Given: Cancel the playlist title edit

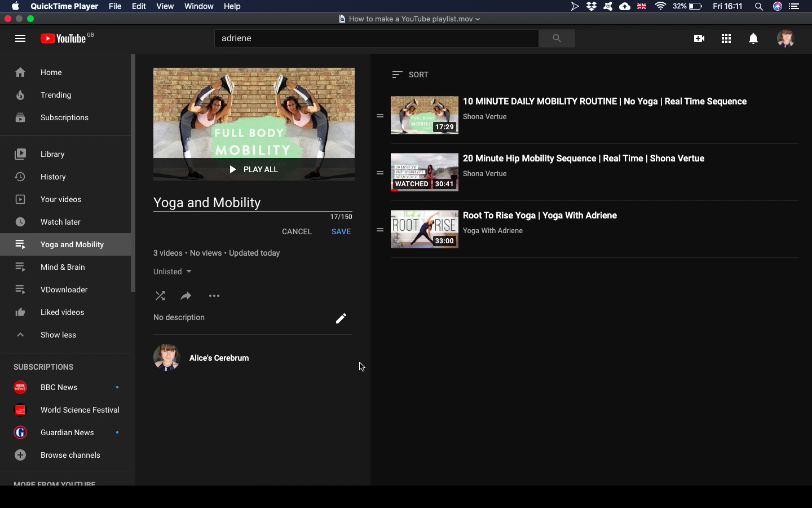Looking at the screenshot, I should pos(297,231).
